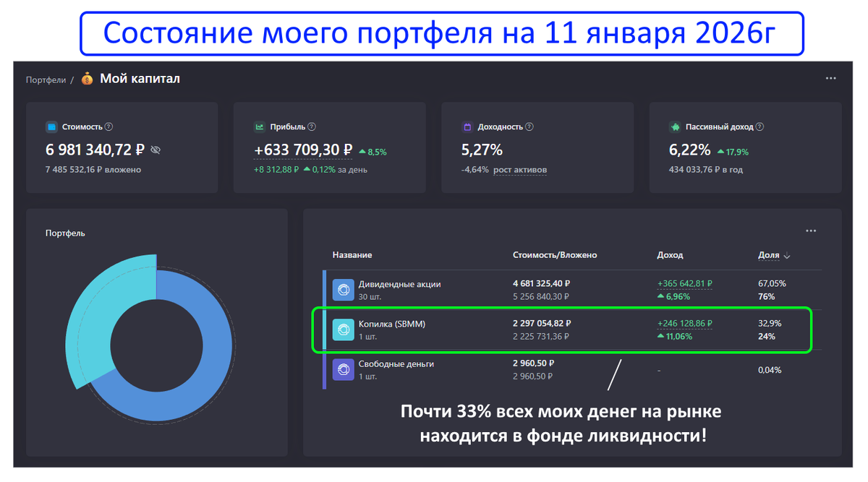
Task: Click the Мой капитал portfolio title
Action: tap(140, 79)
